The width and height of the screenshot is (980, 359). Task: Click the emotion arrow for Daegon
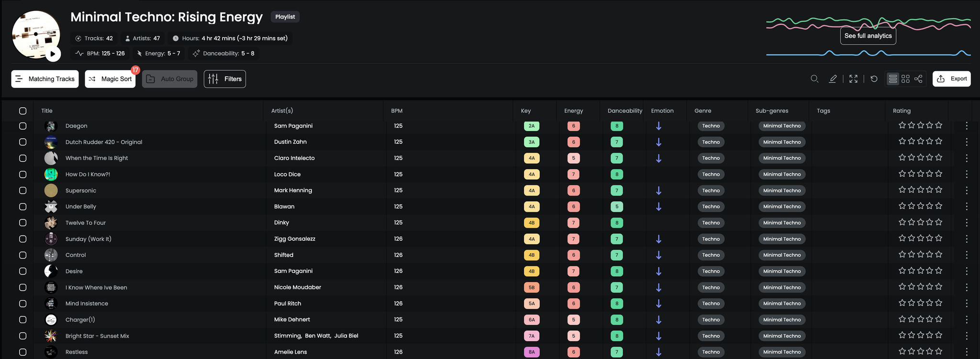tap(658, 126)
